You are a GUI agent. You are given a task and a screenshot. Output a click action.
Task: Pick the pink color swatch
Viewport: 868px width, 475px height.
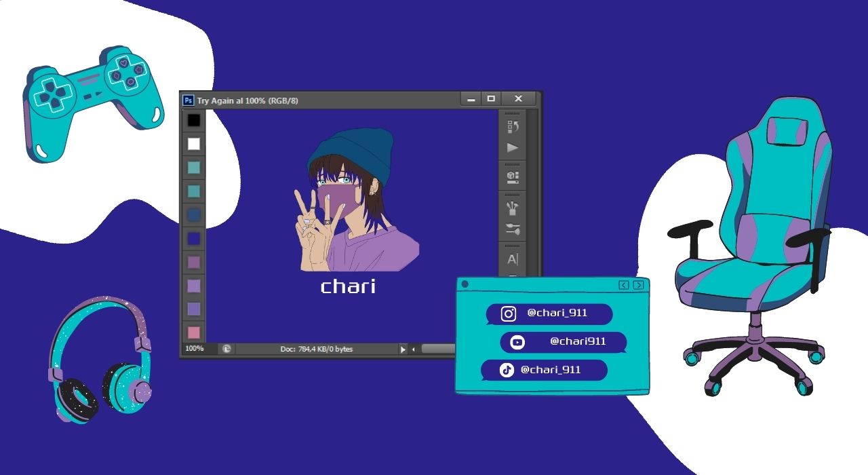[x=194, y=332]
